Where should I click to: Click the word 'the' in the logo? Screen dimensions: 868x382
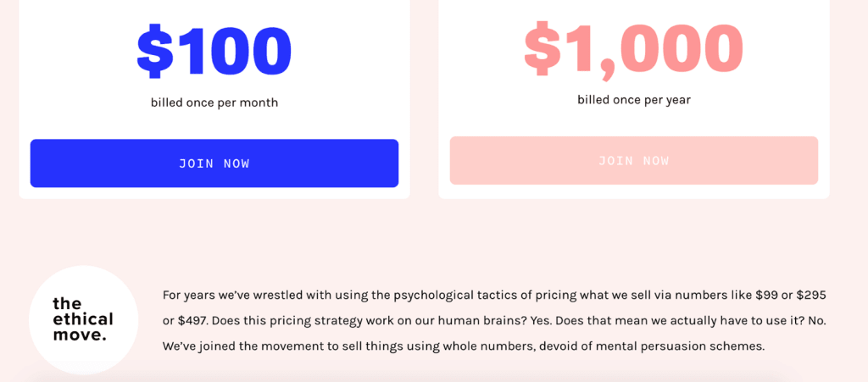coord(67,303)
